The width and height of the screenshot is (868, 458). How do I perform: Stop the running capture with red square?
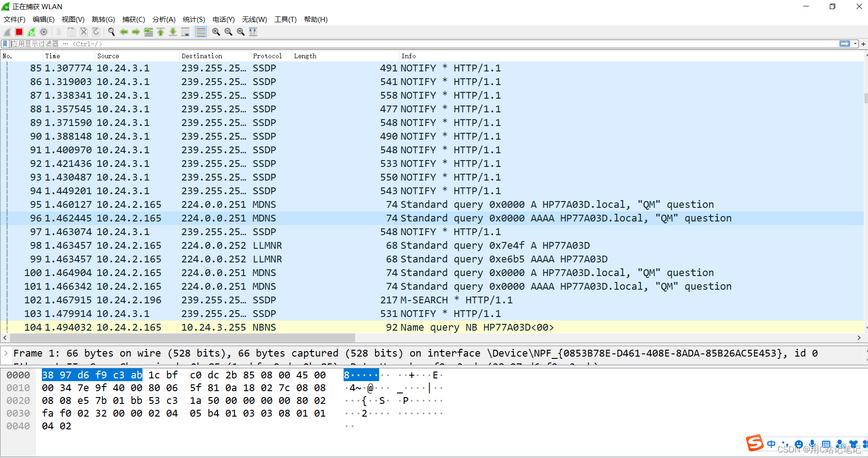click(19, 32)
